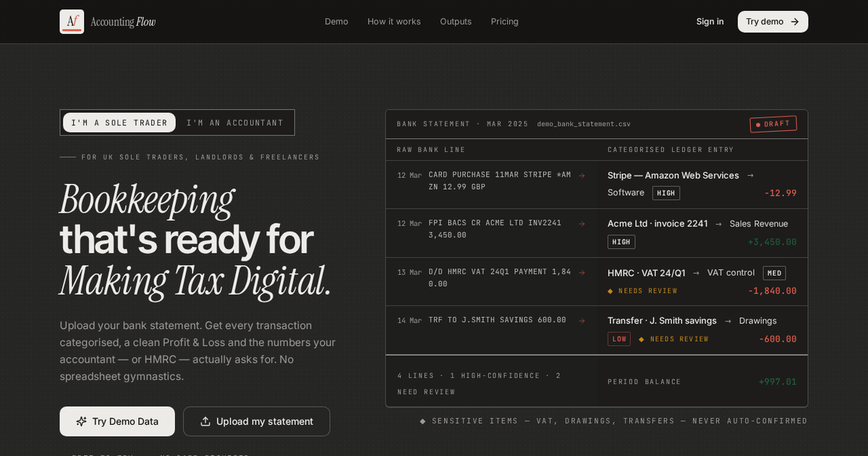This screenshot has width=868, height=456.
Task: Click Sales Revenue category label
Action: pyautogui.click(x=759, y=224)
